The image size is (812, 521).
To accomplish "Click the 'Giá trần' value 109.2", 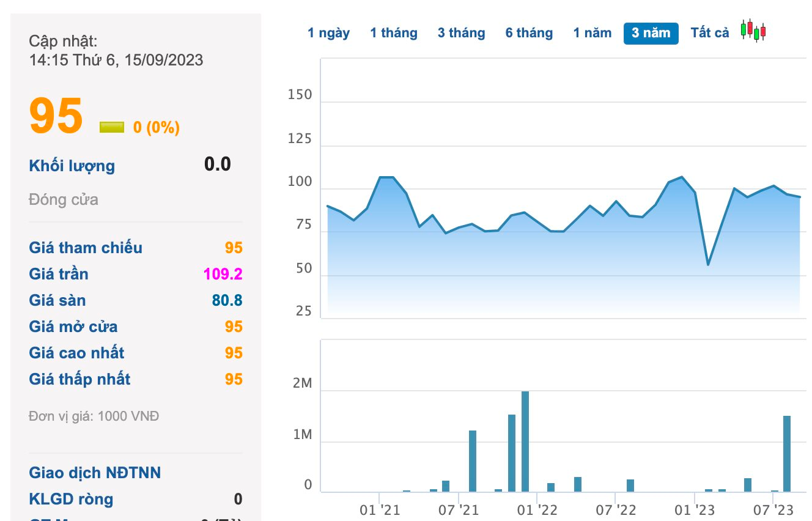I will pyautogui.click(x=223, y=274).
